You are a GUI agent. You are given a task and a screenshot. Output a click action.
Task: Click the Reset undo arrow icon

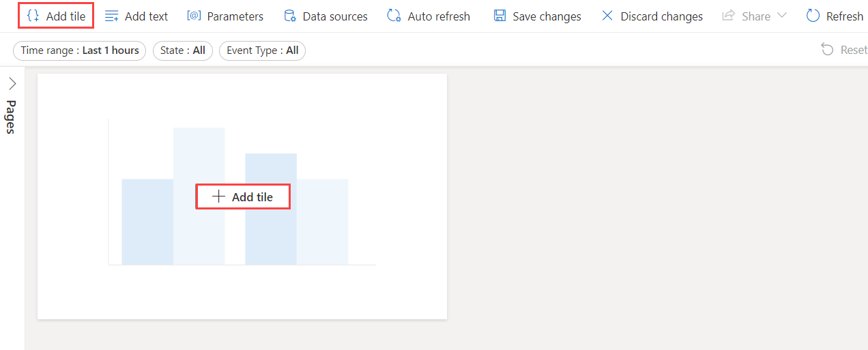point(827,50)
